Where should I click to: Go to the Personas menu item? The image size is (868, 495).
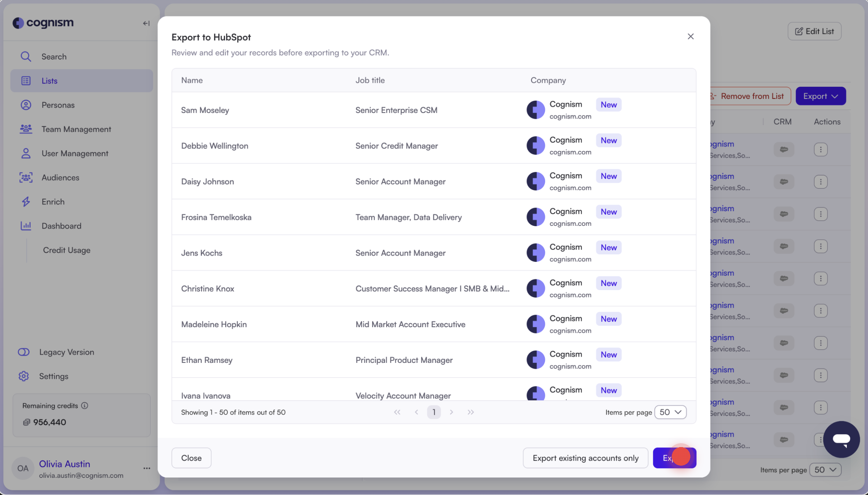pyautogui.click(x=58, y=105)
